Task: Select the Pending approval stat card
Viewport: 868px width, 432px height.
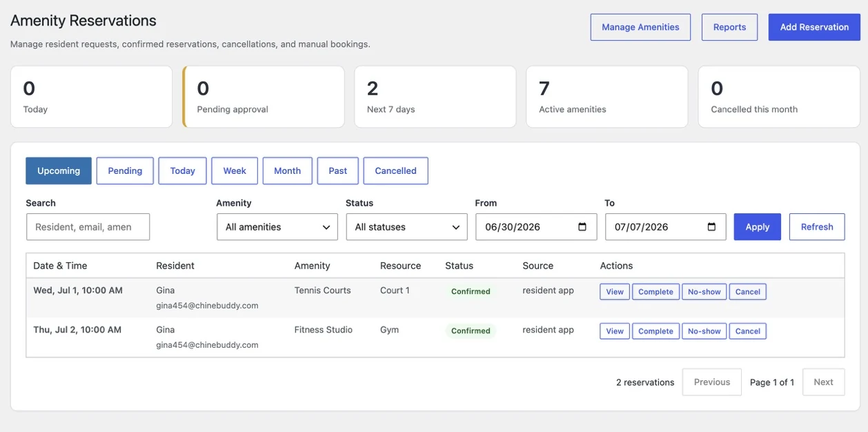Action: tap(264, 97)
